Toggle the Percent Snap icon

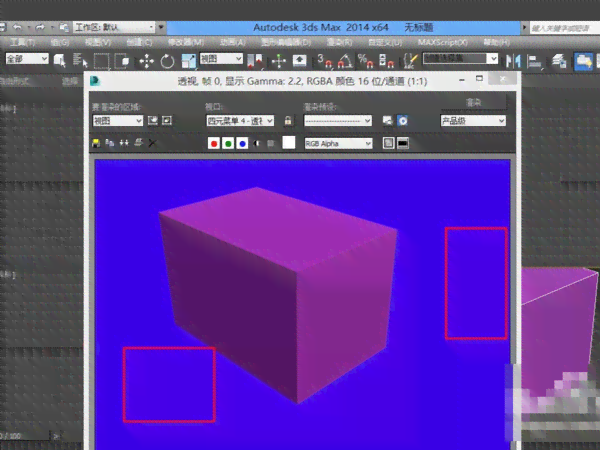point(365,61)
